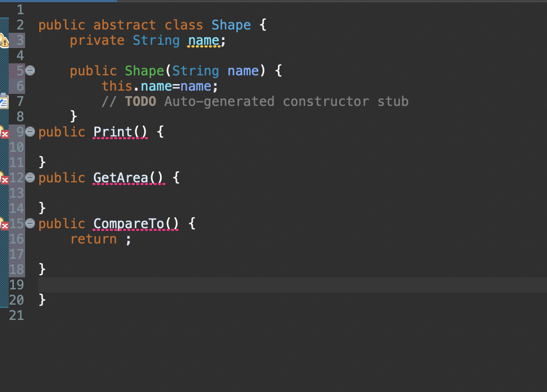Click the return keyword on line 16
The height and width of the screenshot is (392, 547).
93,239
